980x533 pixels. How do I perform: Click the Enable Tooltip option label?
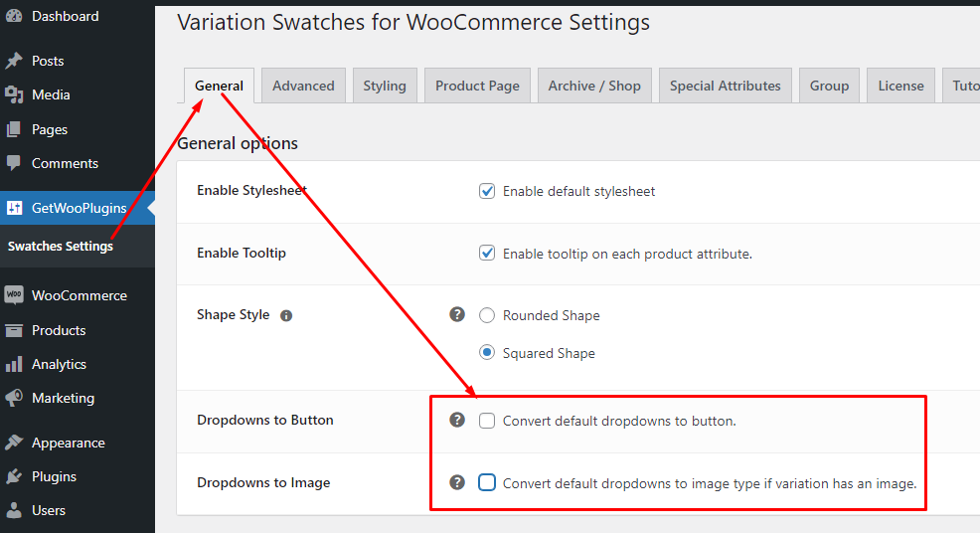(242, 253)
